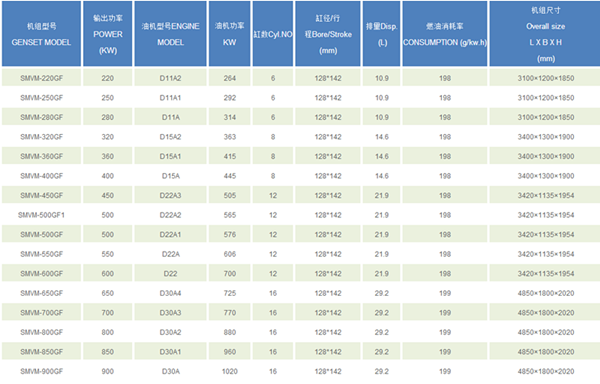Click the POWER (KW) column header

point(108,34)
